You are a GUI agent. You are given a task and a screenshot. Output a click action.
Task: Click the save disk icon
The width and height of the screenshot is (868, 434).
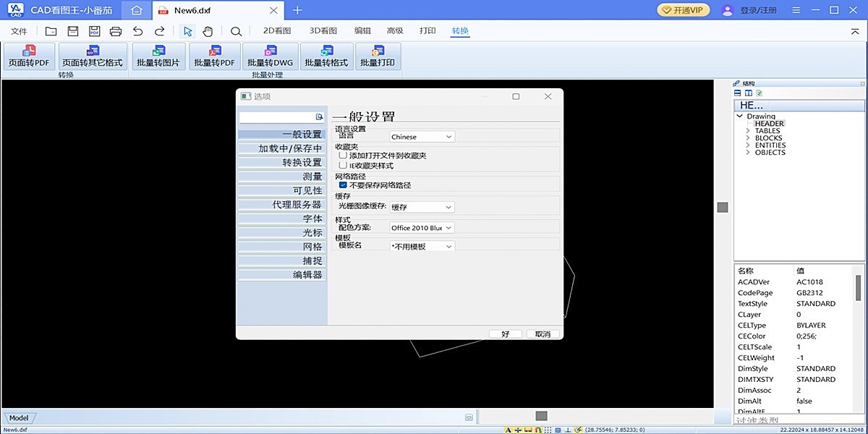(72, 31)
